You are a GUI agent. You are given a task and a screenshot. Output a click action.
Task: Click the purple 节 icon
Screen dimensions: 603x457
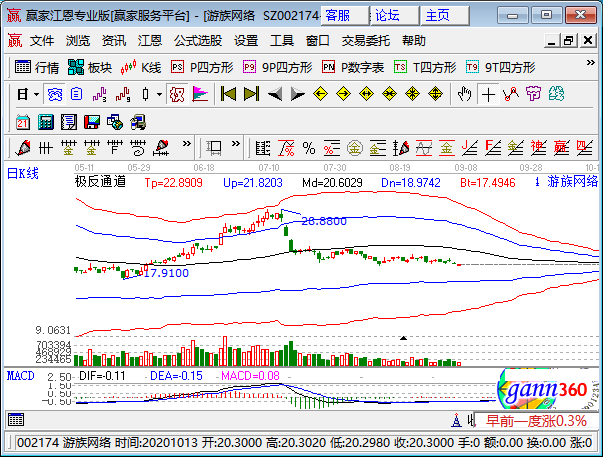coord(533,94)
